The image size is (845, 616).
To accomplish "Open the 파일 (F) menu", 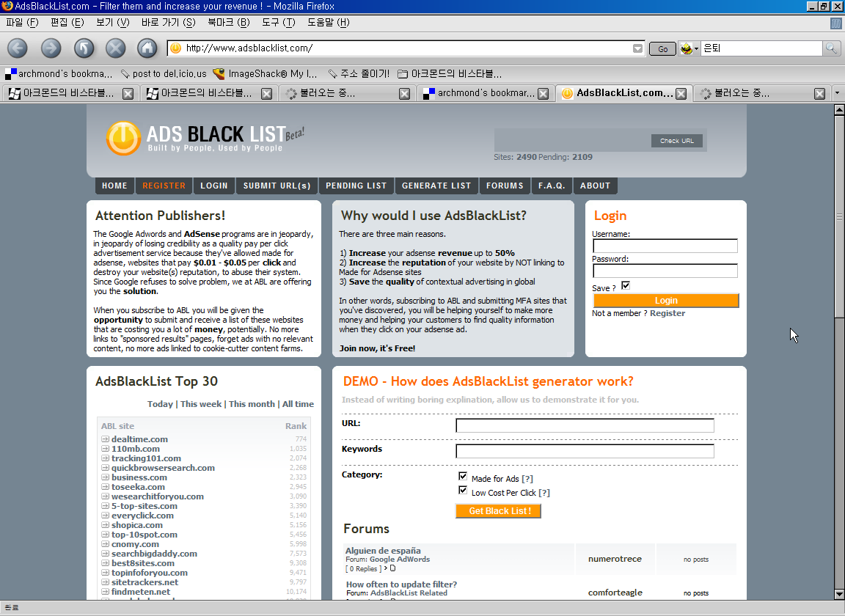I will coord(22,23).
